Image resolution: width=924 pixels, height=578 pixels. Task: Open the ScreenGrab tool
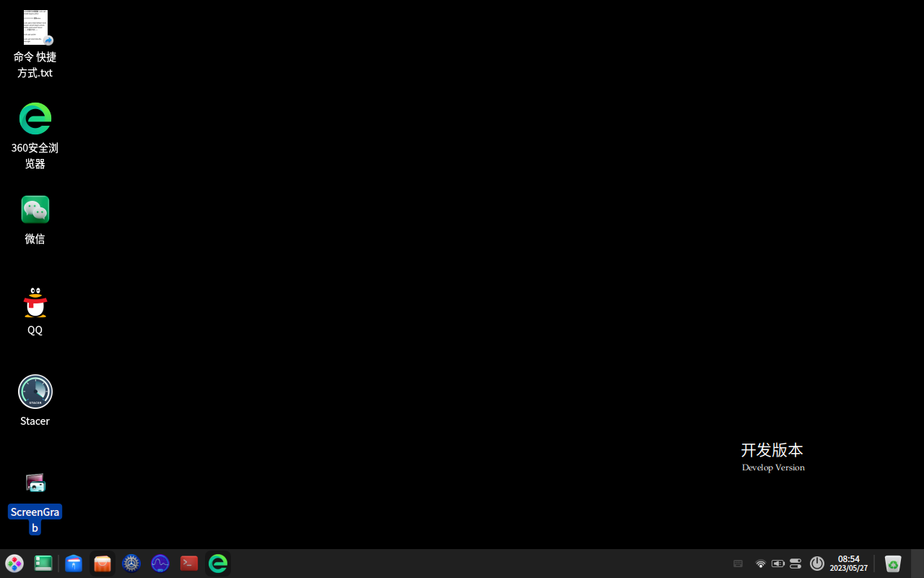[x=35, y=482]
